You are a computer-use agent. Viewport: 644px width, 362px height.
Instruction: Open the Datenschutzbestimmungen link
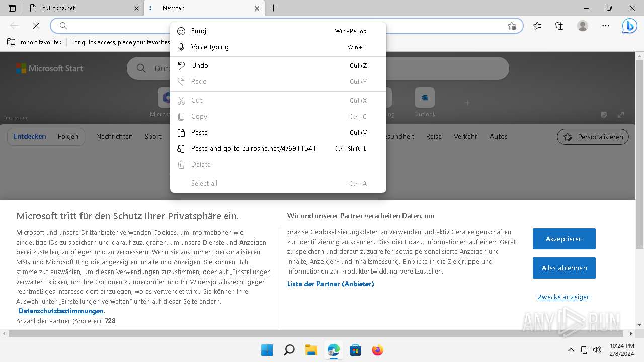click(61, 311)
